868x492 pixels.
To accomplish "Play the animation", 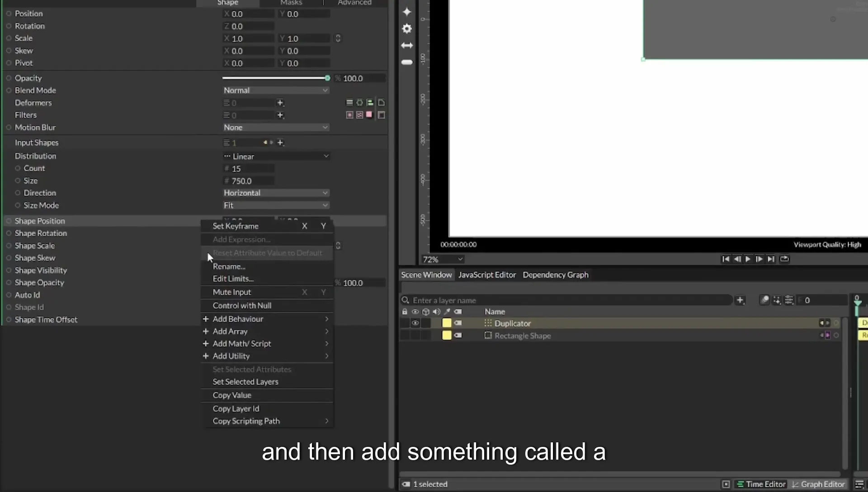I will click(x=748, y=259).
